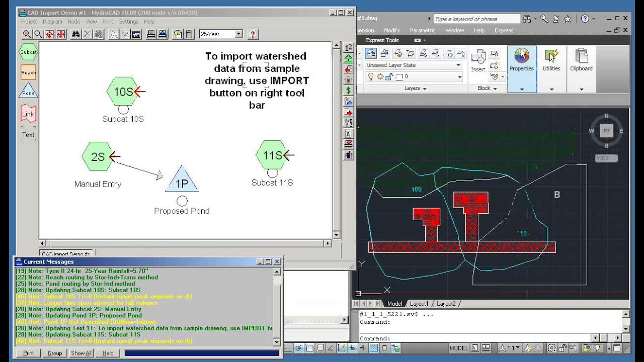This screenshot has height=362, width=644.
Task: Click the 1-2 numbering icon on right toolbar
Action: [348, 48]
